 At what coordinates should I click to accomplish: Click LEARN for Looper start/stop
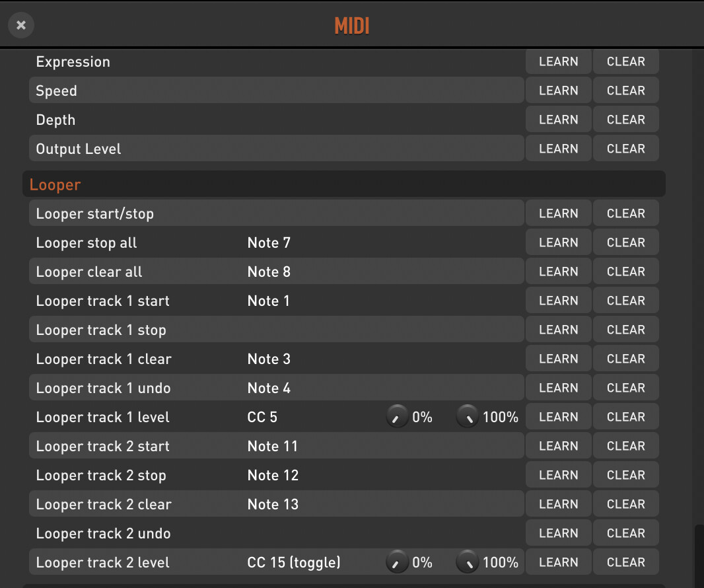[x=559, y=213]
